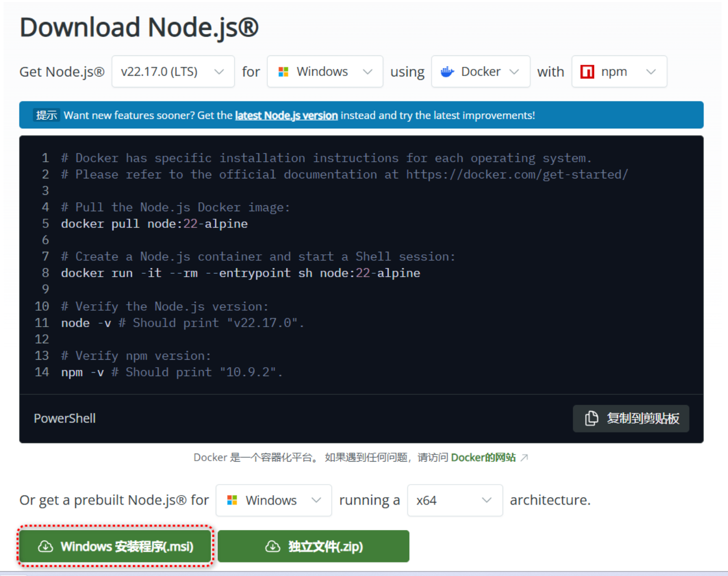Click the '# Verify npm version:' comment
This screenshot has height=576, width=728.
[x=136, y=356]
